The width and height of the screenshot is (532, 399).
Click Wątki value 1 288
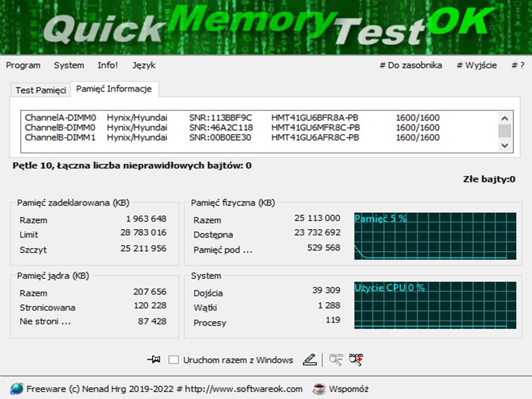point(329,305)
